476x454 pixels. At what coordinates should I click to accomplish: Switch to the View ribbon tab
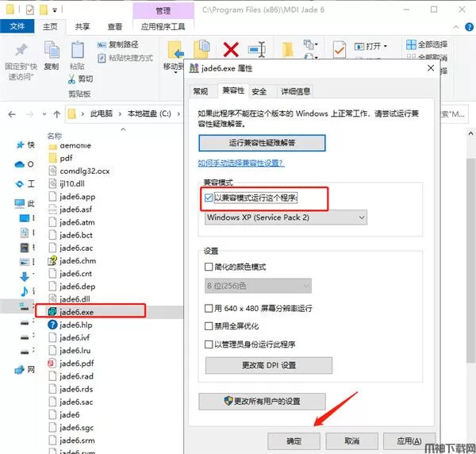pyautogui.click(x=115, y=27)
